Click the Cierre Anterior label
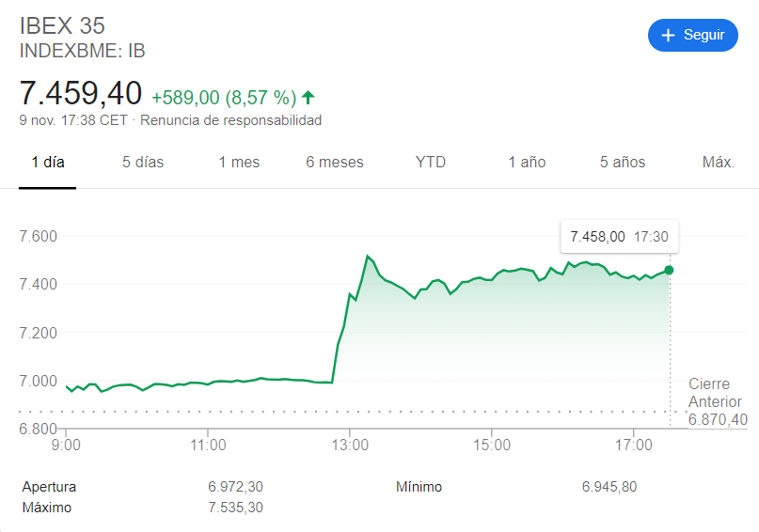The image size is (759, 532). click(x=715, y=393)
